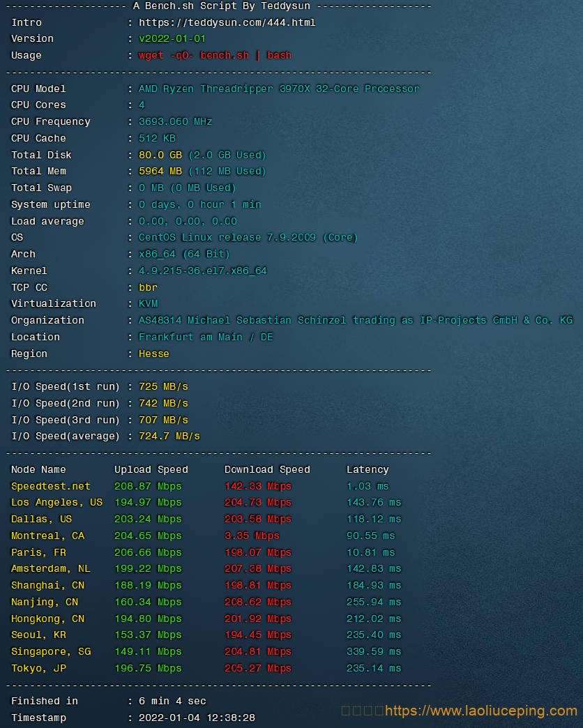Click the region value Hesse

tap(153, 354)
